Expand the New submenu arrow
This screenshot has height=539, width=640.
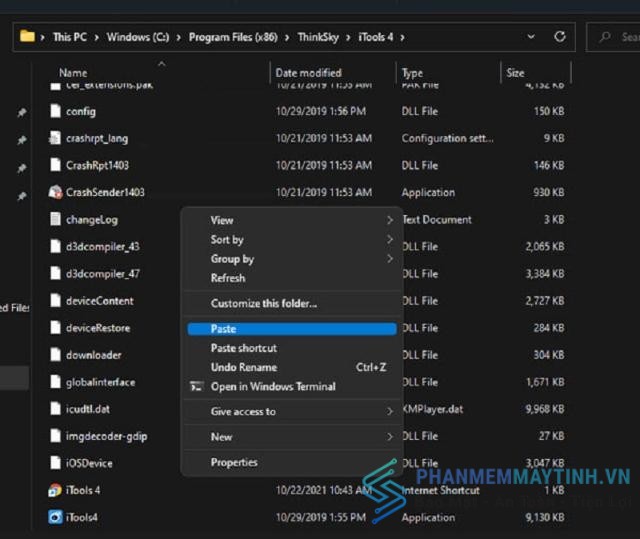tap(390, 437)
